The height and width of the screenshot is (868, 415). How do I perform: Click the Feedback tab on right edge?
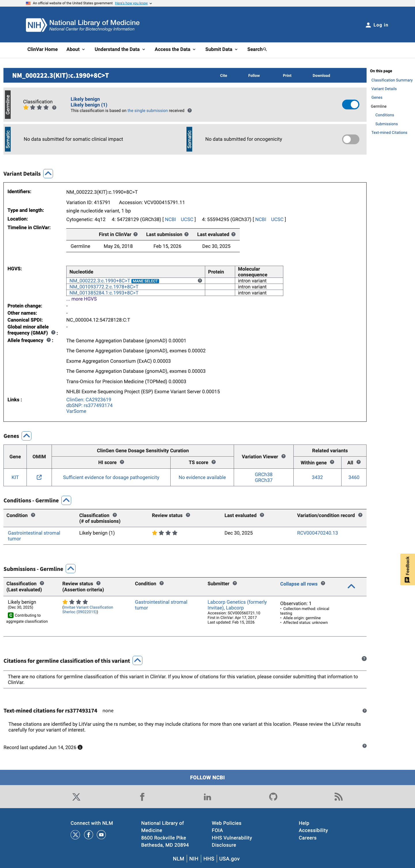point(408,569)
